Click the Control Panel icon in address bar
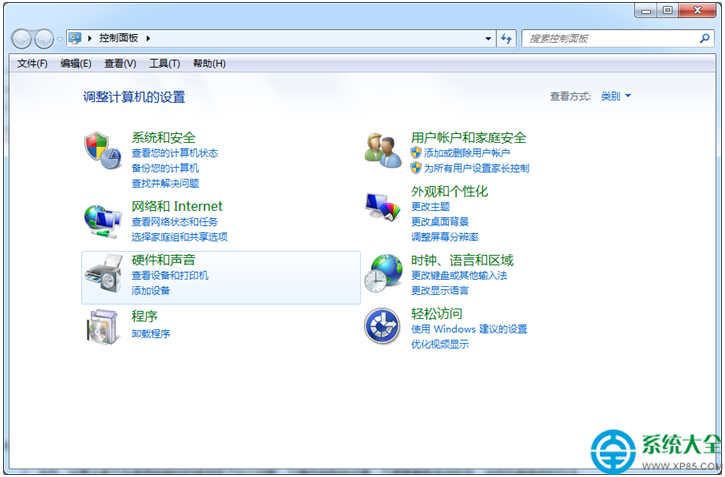Image resolution: width=725 pixels, height=477 pixels. tap(75, 38)
